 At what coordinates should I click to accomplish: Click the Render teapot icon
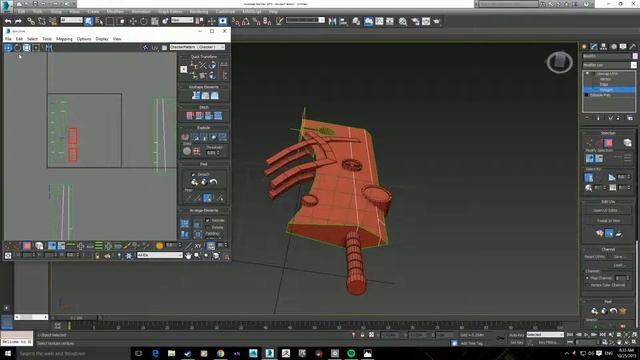pyautogui.click(x=437, y=21)
